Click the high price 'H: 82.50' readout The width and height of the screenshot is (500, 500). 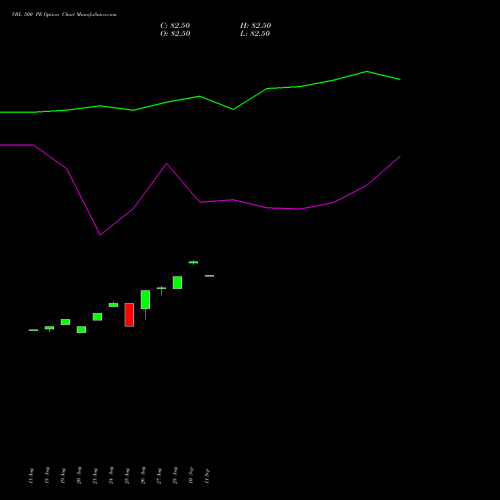(255, 26)
